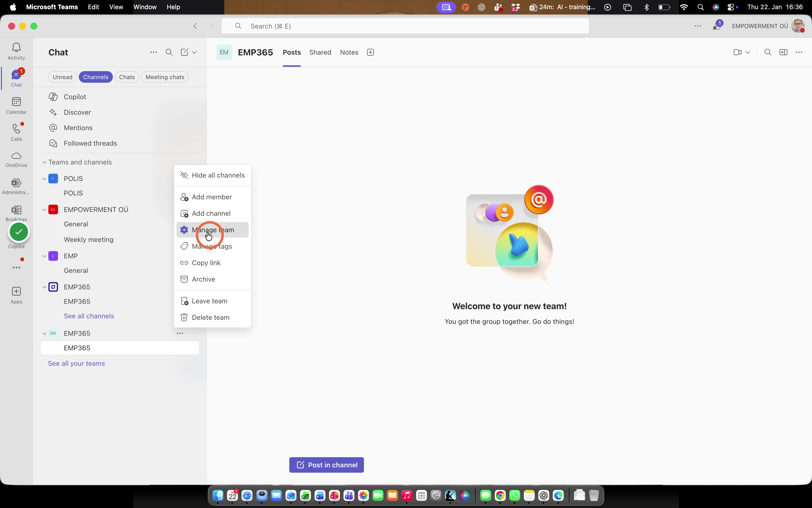Toggle the Meeting chats filter pill
Screen dimensions: 812x508
click(x=165, y=77)
